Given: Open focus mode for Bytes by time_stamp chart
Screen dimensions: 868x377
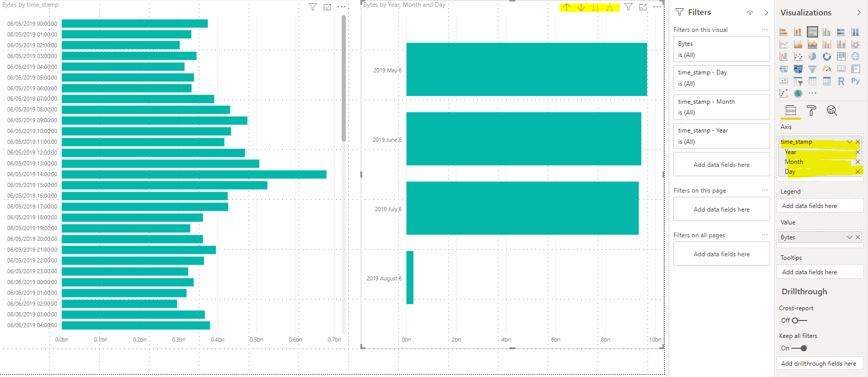Looking at the screenshot, I should tap(327, 7).
